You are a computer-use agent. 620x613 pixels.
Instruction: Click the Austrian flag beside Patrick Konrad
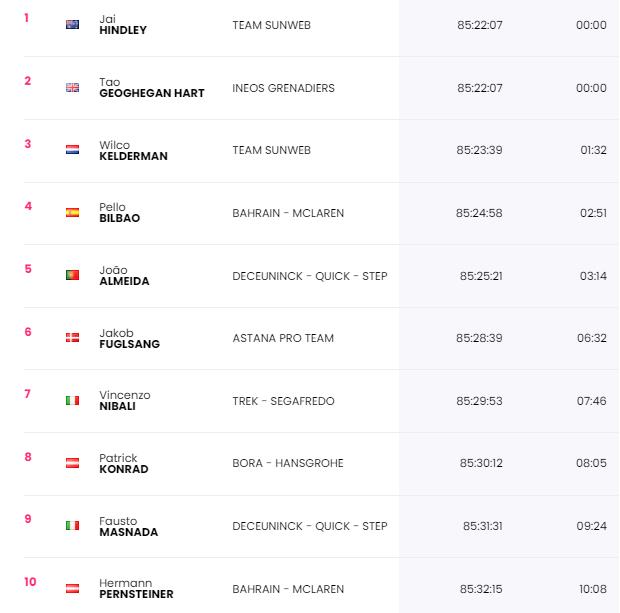click(x=72, y=463)
